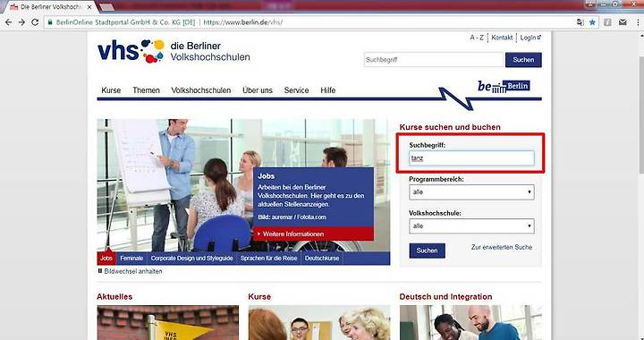Open the Aktuelles thumbnail image with vhs flag
Viewport: 644px width, 340px height.
pos(167,322)
